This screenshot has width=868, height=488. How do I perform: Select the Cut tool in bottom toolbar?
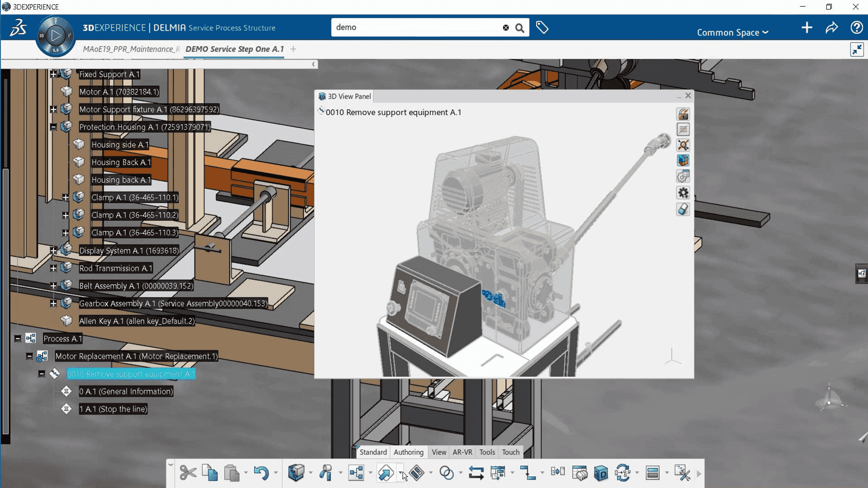tap(187, 473)
